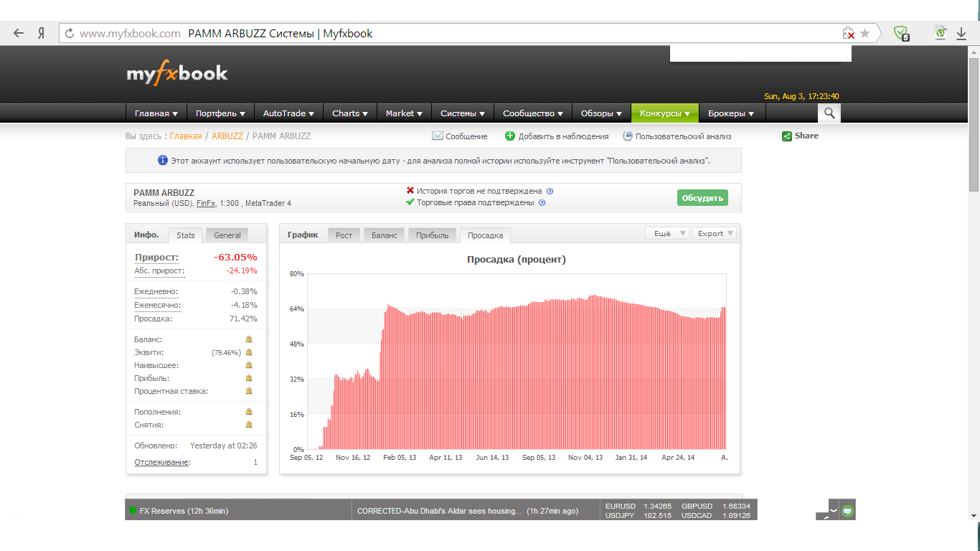This screenshot has width=980, height=551.
Task: Open the green chat bubble icon
Action: pyautogui.click(x=847, y=512)
